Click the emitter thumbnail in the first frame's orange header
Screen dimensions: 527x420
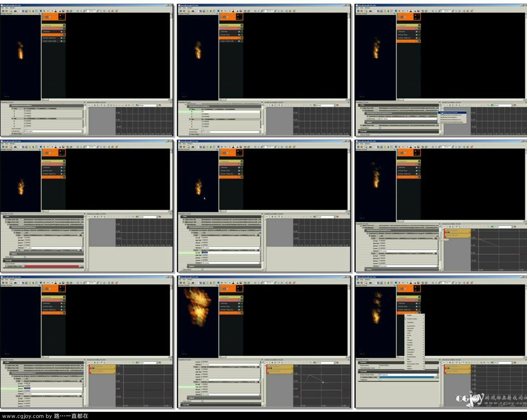click(62, 16)
